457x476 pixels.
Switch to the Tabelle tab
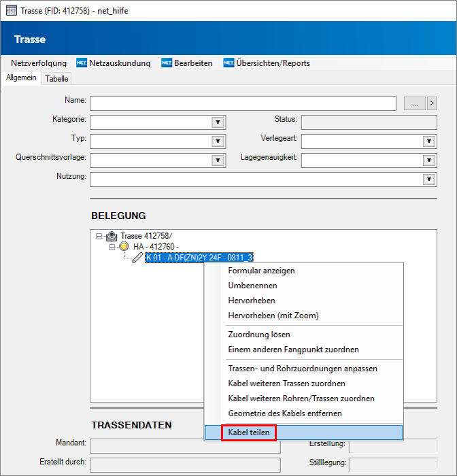(56, 79)
